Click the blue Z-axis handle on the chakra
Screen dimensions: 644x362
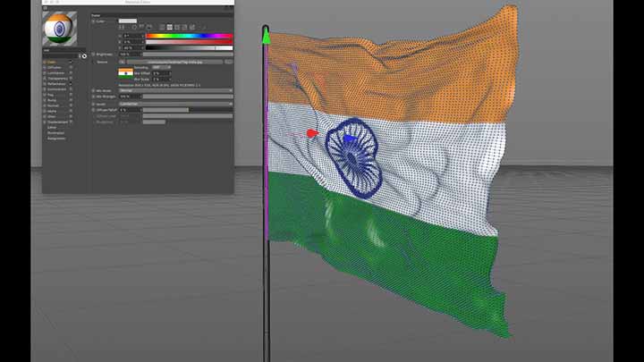tap(350, 139)
